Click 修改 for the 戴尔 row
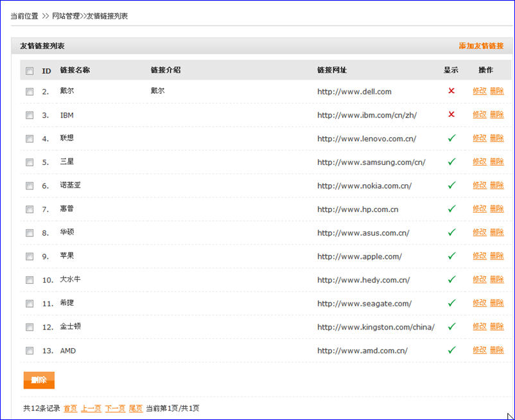The height and width of the screenshot is (420, 515). pyautogui.click(x=480, y=91)
